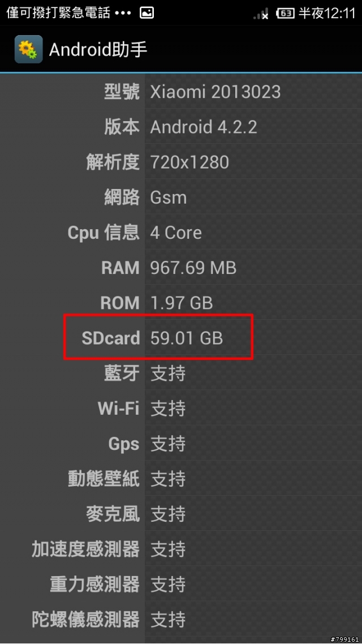Select the 版本 Android 4.2.2 row
The image size is (362, 644).
tap(181, 127)
